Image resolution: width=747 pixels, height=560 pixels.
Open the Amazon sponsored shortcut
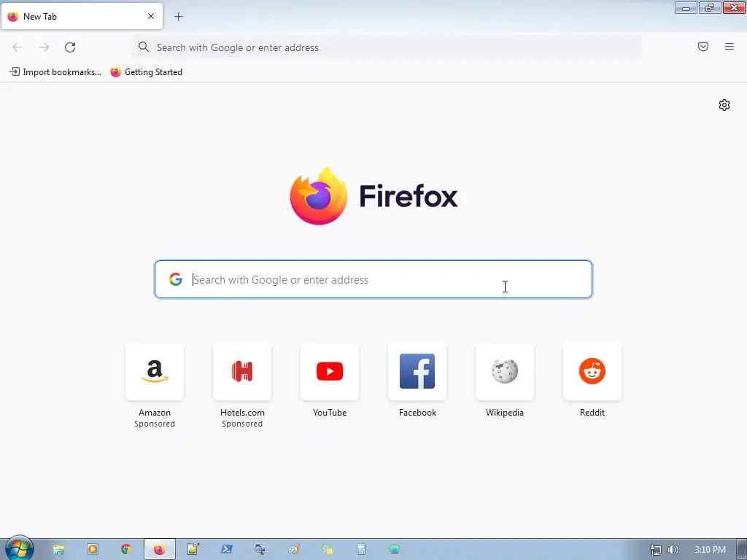point(155,371)
